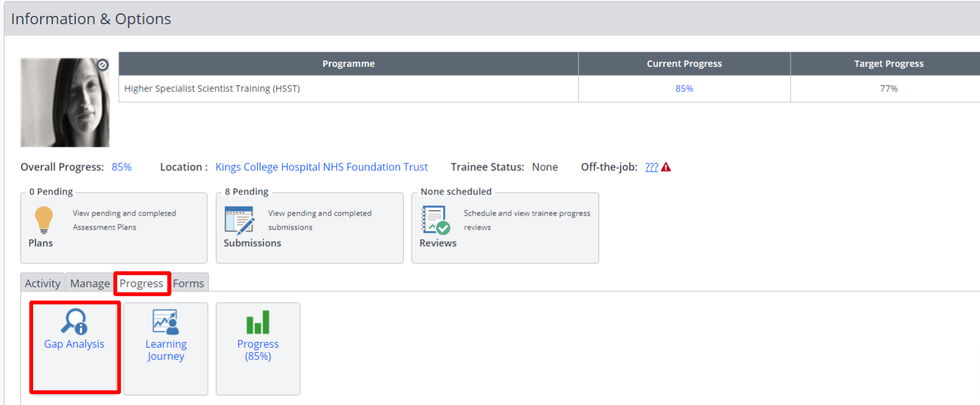Viewport: 980px width, 405px height.
Task: Click the Current Progress column header
Action: pos(684,64)
